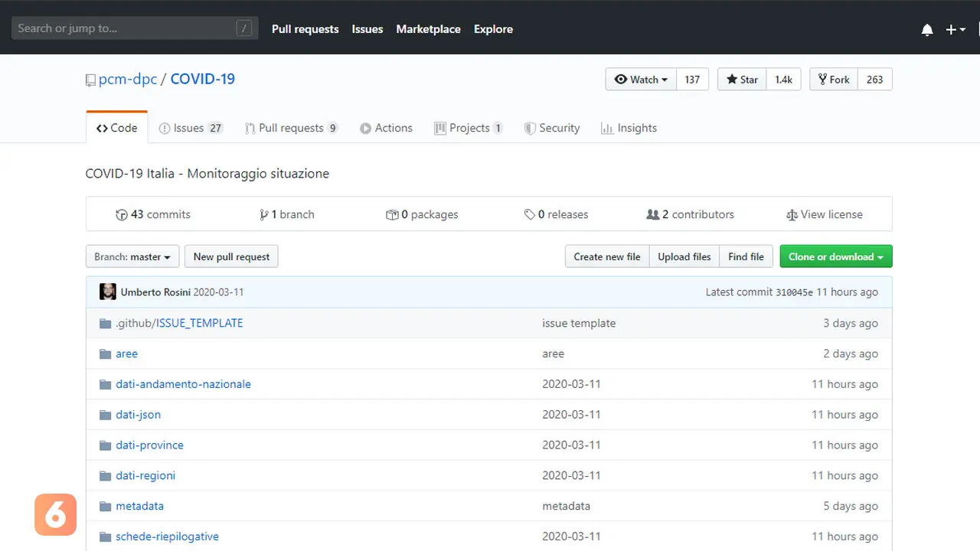View the 2 contributors link

[x=691, y=214]
